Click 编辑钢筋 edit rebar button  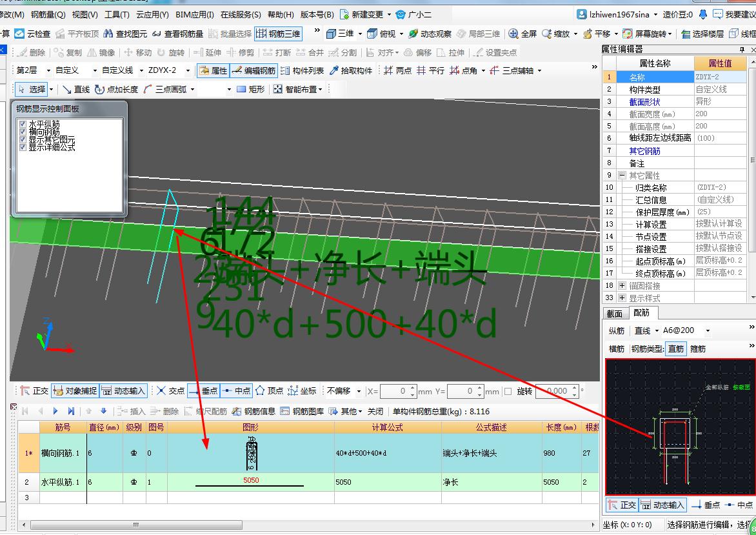[254, 70]
